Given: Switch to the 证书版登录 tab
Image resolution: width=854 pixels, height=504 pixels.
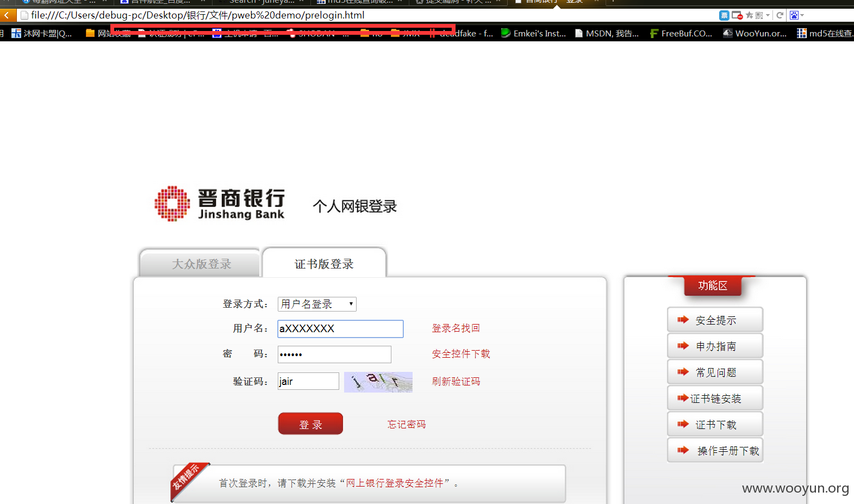Looking at the screenshot, I should (325, 264).
